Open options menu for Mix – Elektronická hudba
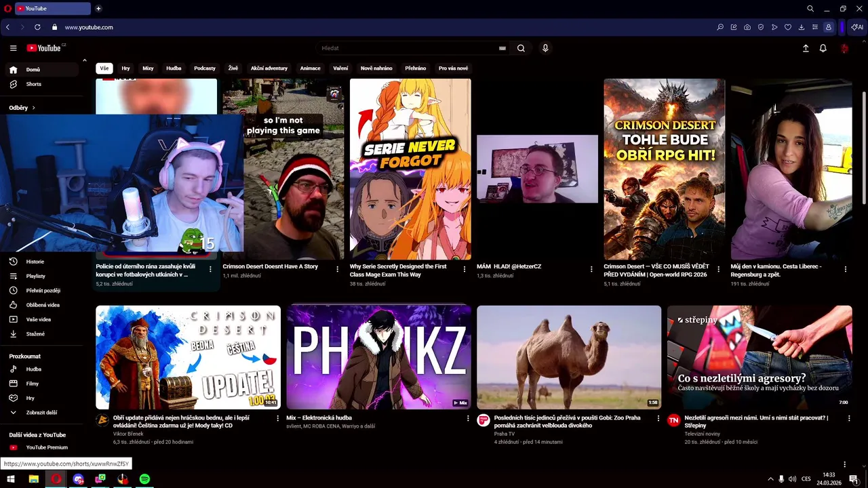Image resolution: width=868 pixels, height=488 pixels. [x=468, y=418]
